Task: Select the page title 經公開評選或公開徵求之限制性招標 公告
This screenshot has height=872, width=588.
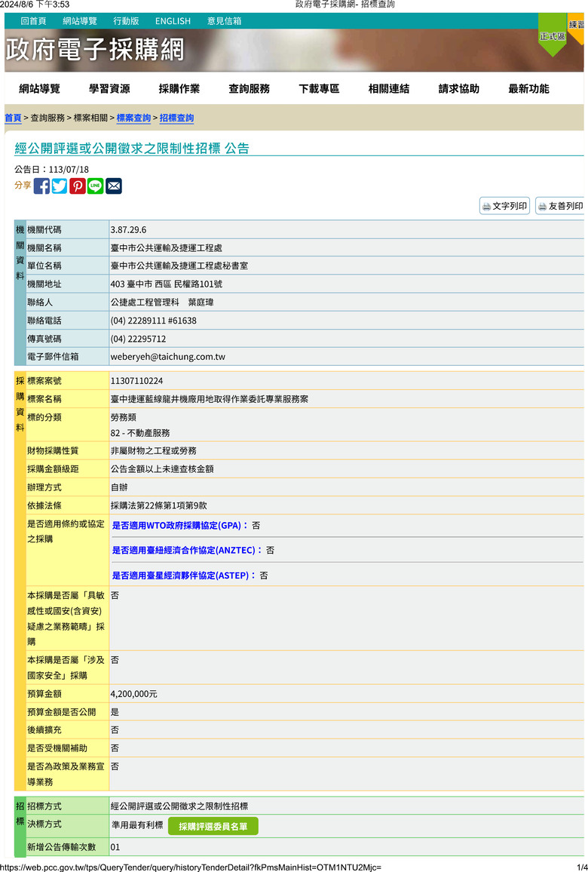Action: (132, 149)
